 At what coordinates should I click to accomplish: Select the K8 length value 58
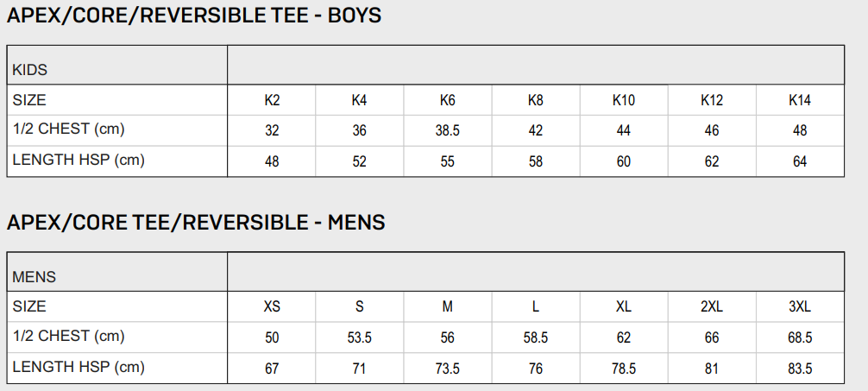[x=535, y=161]
